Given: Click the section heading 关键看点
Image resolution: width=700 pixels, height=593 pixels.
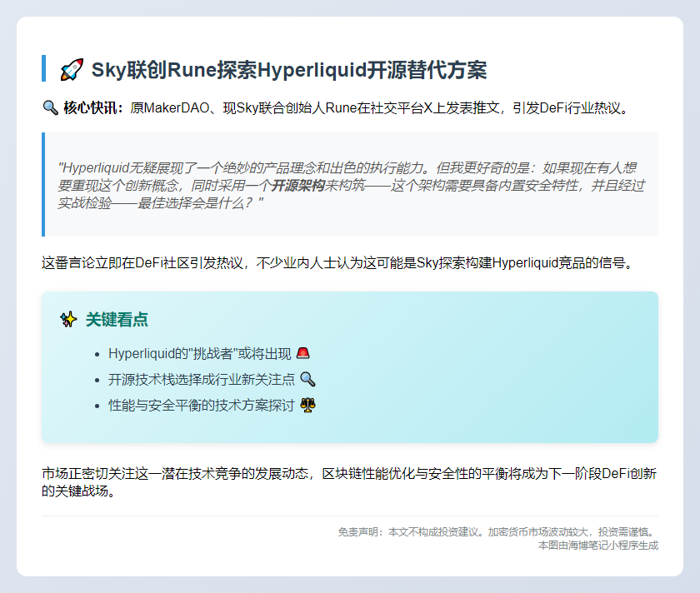Looking at the screenshot, I should 117,320.
